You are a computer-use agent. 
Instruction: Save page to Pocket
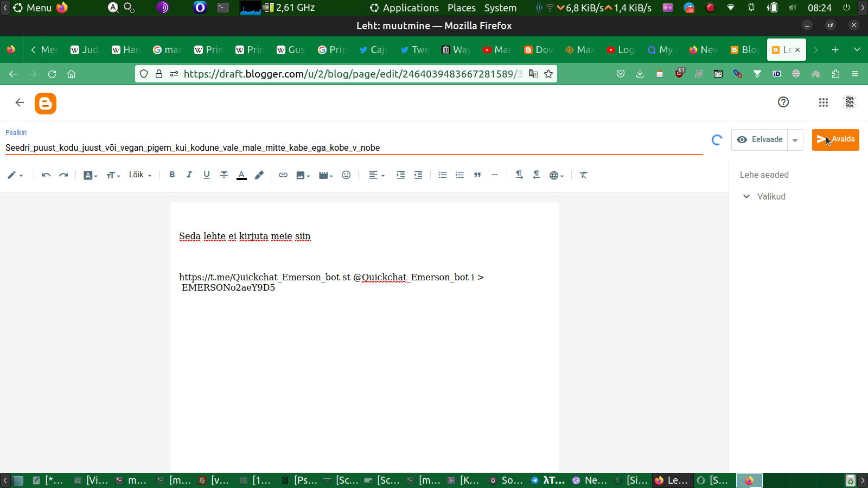(x=621, y=74)
